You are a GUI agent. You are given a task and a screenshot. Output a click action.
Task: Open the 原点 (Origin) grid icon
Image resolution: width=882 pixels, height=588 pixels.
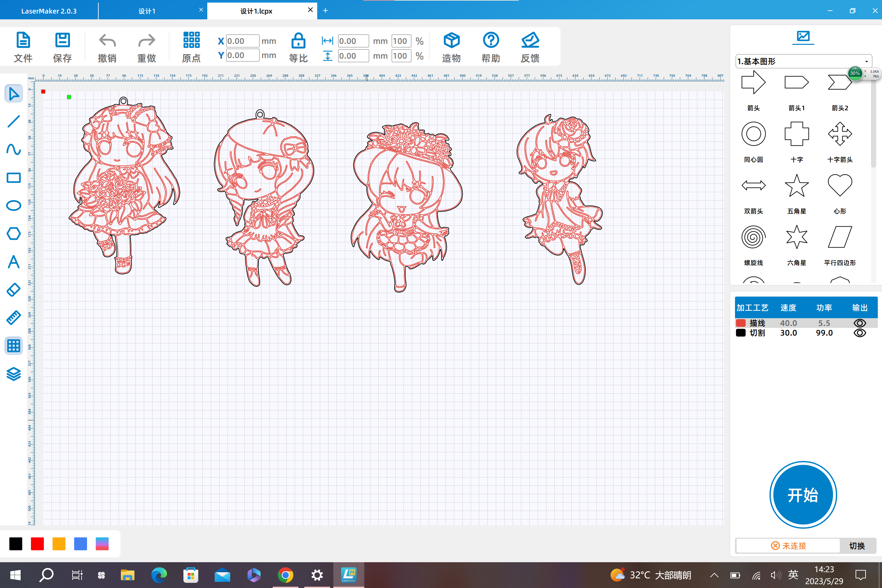tap(191, 40)
